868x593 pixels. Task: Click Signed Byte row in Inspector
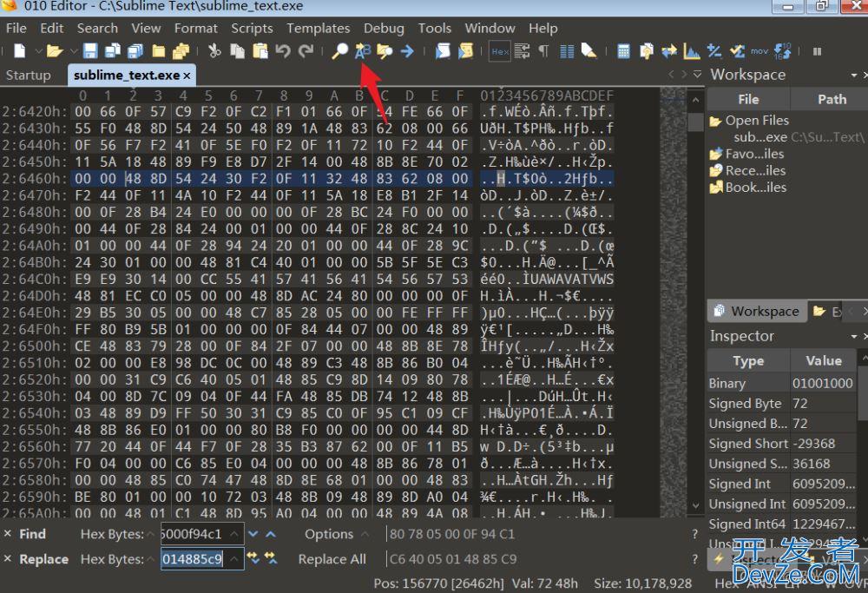(782, 403)
